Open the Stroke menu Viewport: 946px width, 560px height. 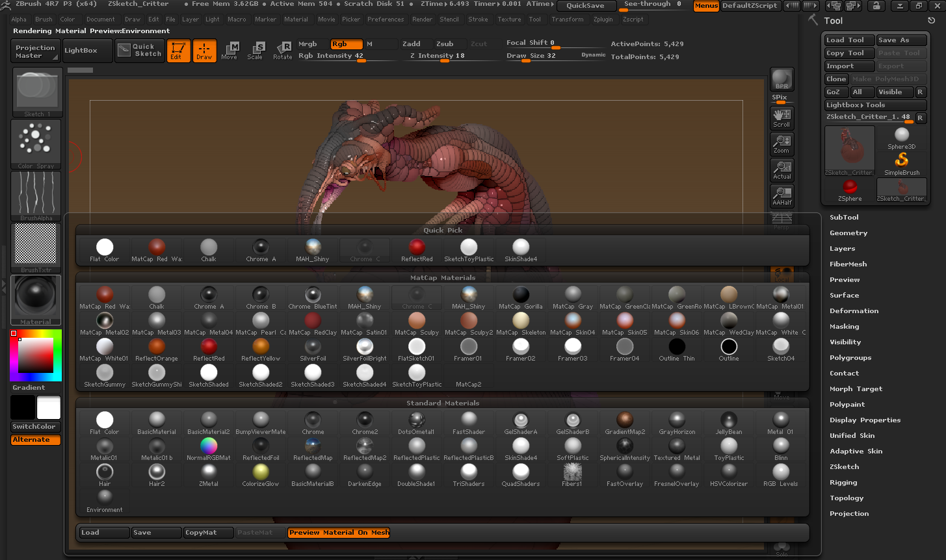pos(478,19)
